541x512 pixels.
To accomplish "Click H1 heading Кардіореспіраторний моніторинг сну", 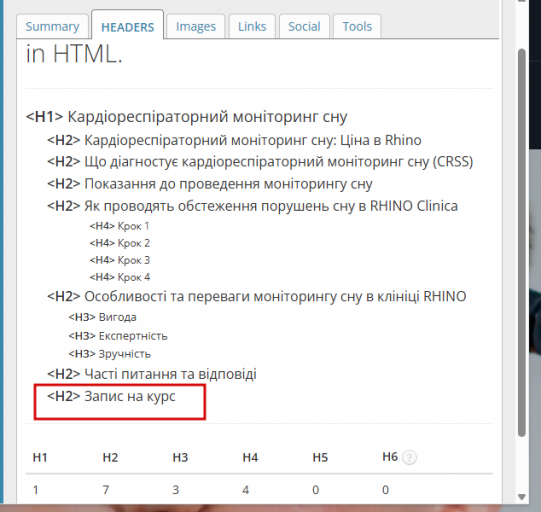I will pyautogui.click(x=187, y=117).
